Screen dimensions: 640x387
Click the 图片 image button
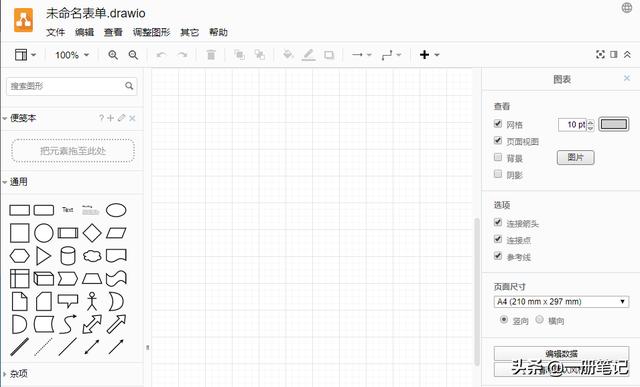tap(576, 157)
